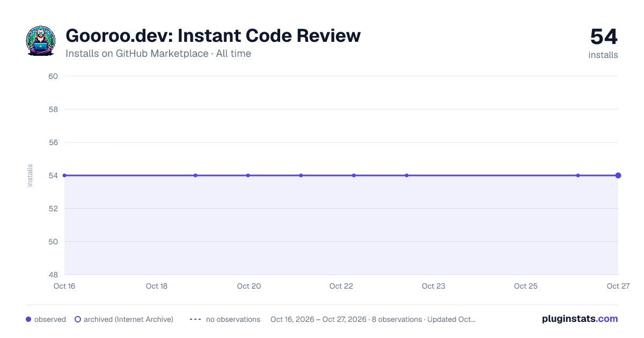The width and height of the screenshot is (644, 338).
Task: Click the 'Gooroo.dev: Instant Code Review' title
Action: point(213,35)
